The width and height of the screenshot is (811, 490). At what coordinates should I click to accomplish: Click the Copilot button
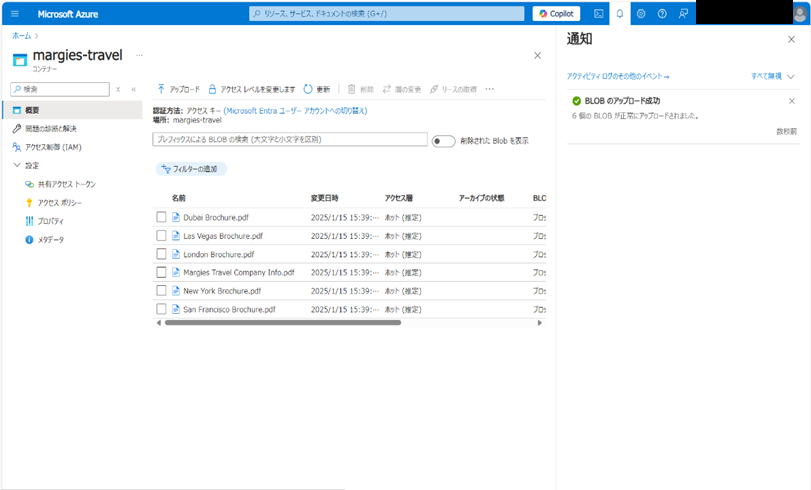click(x=556, y=13)
